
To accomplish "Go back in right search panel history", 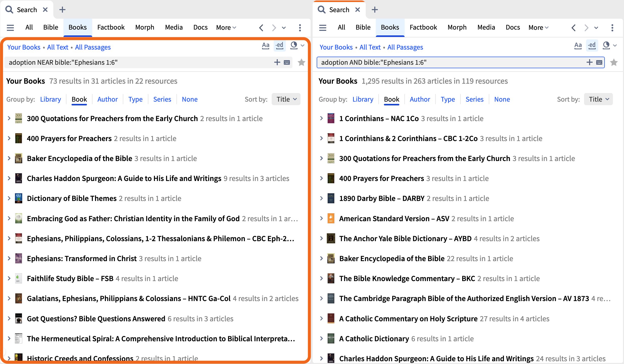I will tap(574, 28).
